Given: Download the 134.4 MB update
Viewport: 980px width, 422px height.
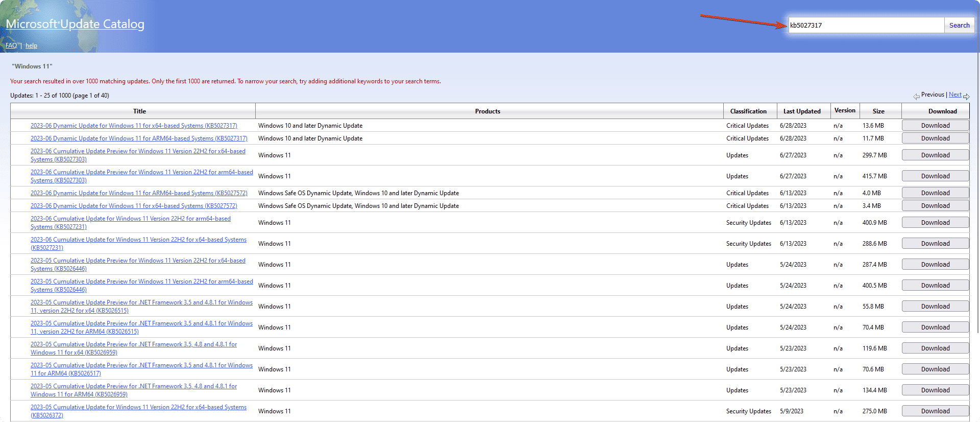Looking at the screenshot, I should coord(935,390).
